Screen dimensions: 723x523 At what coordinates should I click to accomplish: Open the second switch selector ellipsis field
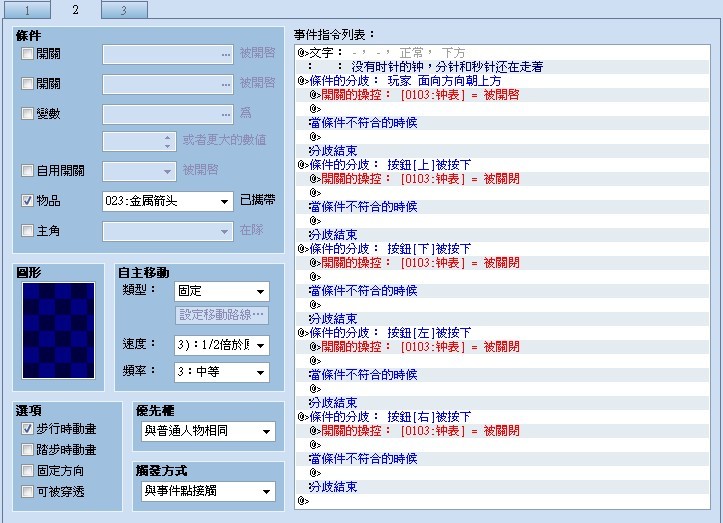(168, 84)
